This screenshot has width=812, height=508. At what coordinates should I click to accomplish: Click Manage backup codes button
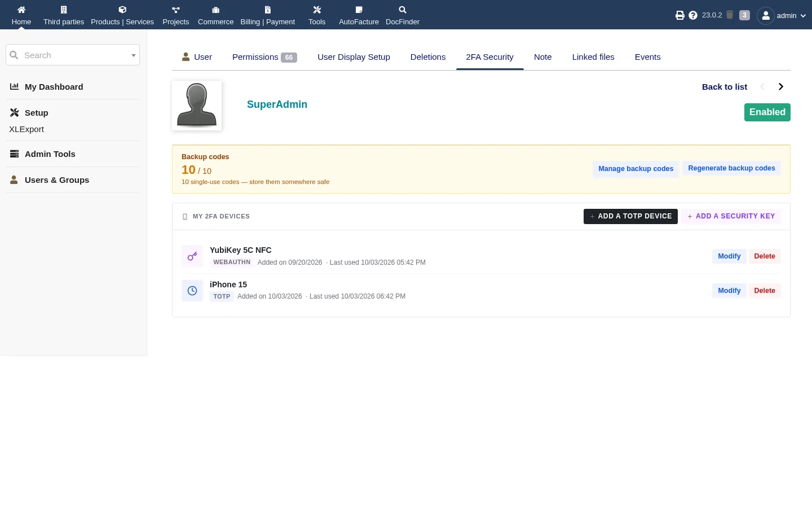tap(636, 169)
